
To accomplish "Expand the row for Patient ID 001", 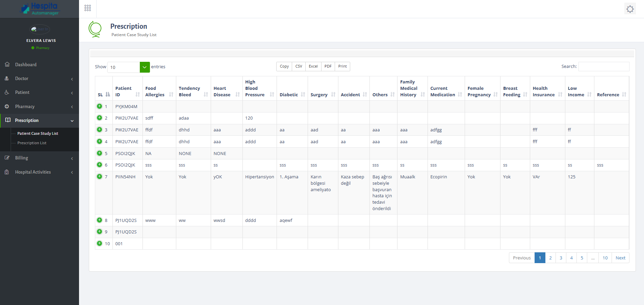I will (x=99, y=243).
